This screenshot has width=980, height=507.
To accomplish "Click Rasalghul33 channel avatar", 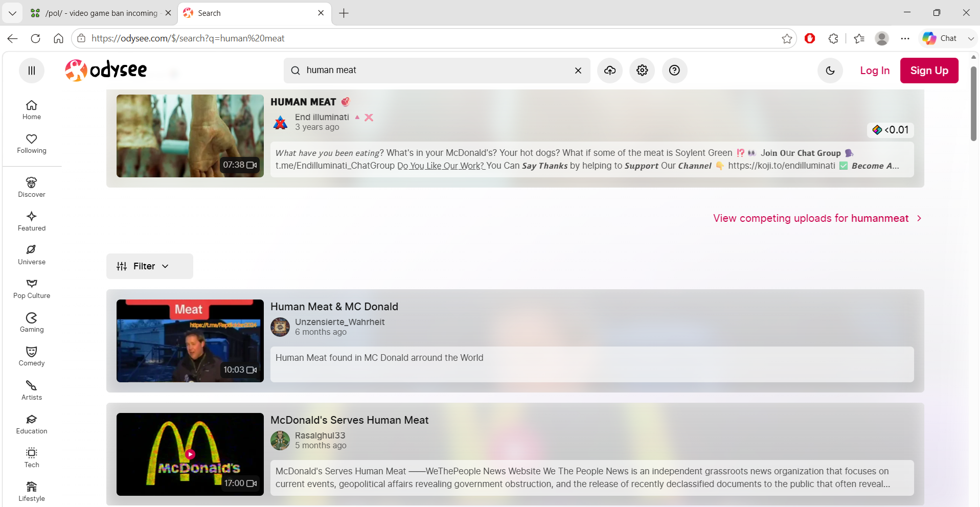I will point(280,441).
